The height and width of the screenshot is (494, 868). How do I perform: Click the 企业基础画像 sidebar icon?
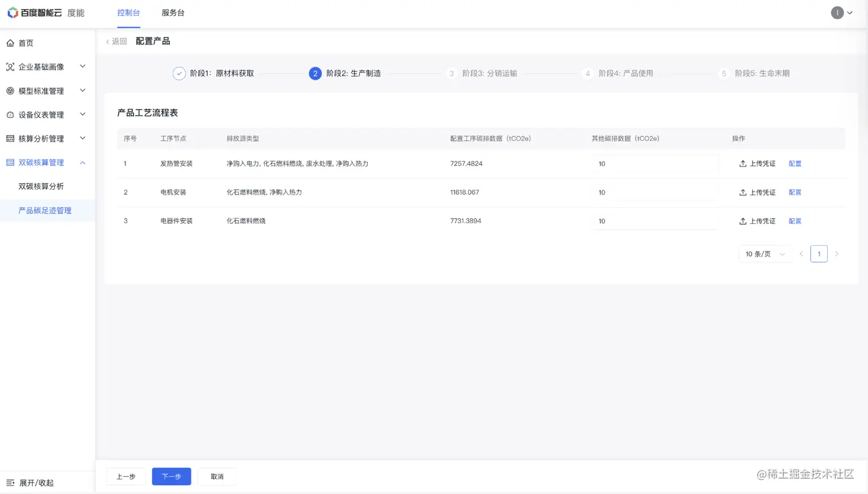click(10, 67)
